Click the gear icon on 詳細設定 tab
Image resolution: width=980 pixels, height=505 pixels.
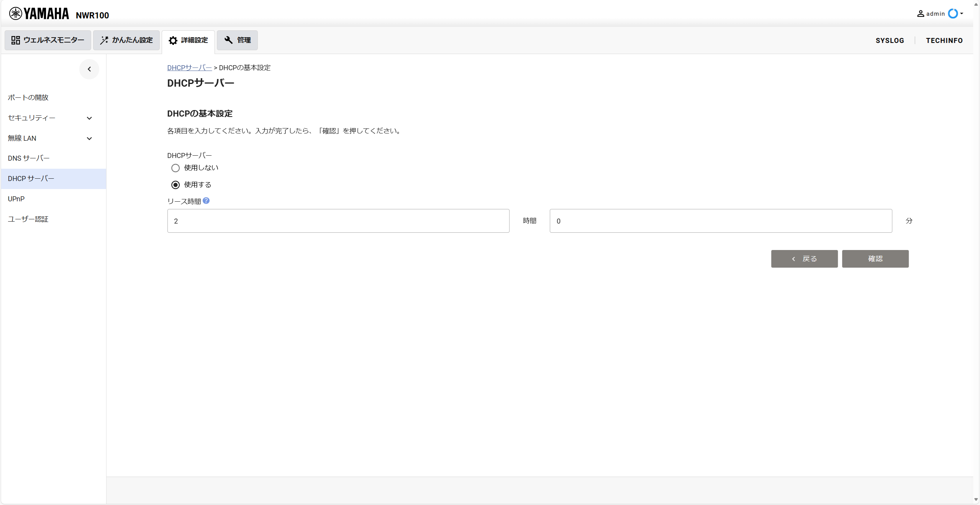click(173, 40)
